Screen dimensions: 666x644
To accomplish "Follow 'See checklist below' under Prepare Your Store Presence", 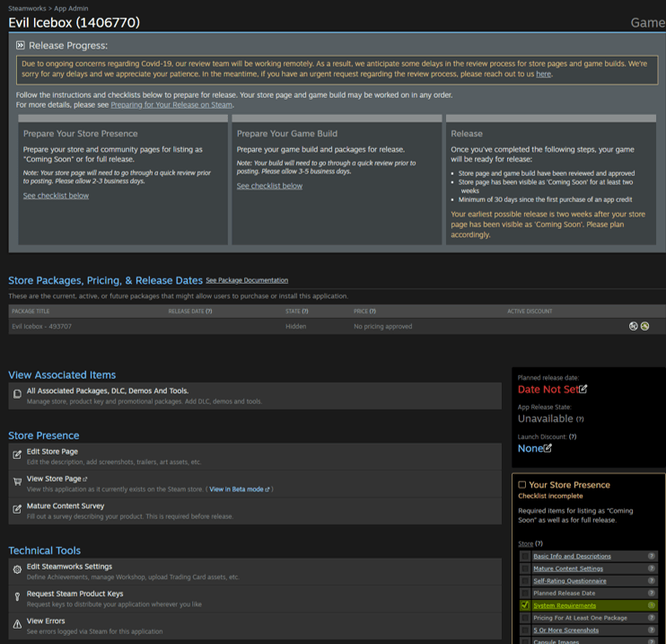I will 56,196.
